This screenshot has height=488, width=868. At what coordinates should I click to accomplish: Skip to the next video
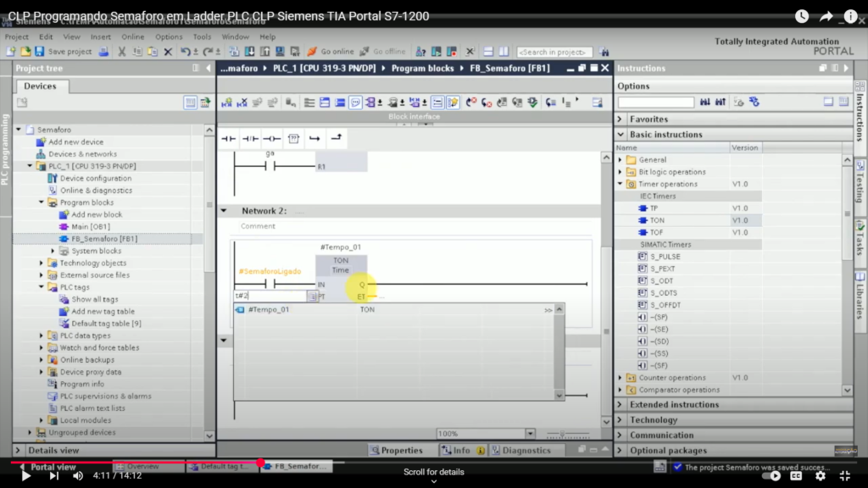tap(53, 476)
